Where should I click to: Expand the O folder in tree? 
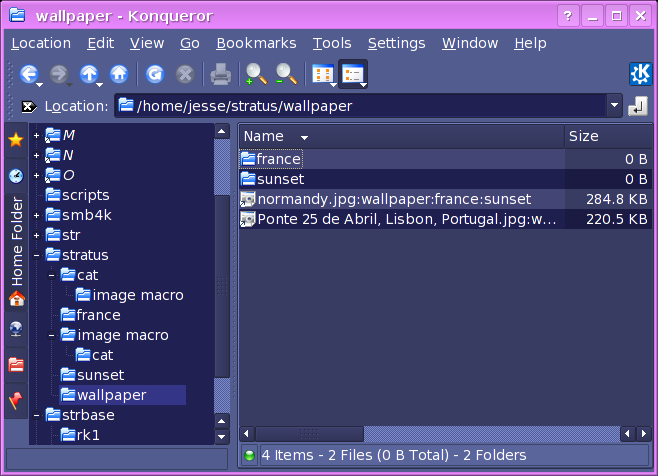[x=37, y=175]
